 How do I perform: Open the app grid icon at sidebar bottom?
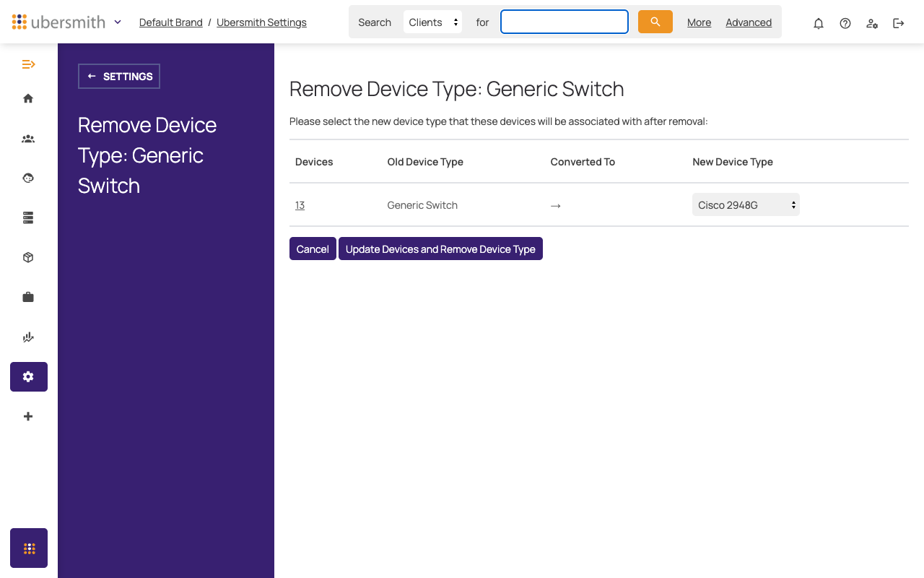point(29,548)
